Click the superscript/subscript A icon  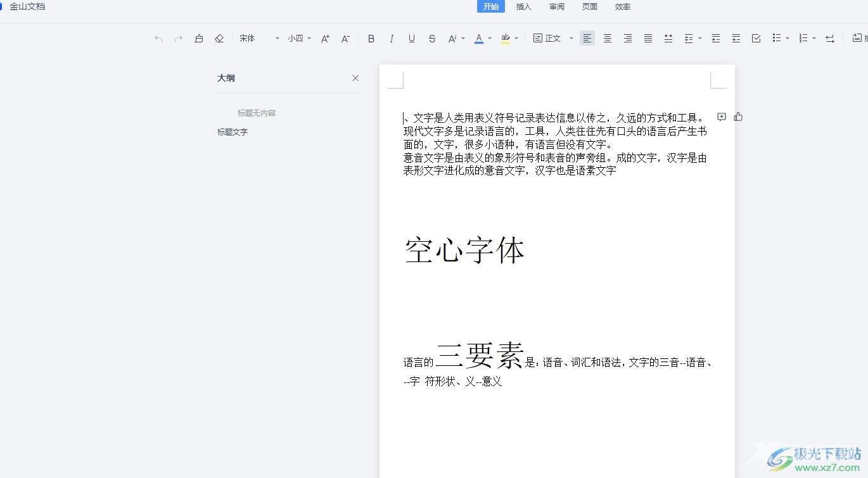(x=452, y=39)
